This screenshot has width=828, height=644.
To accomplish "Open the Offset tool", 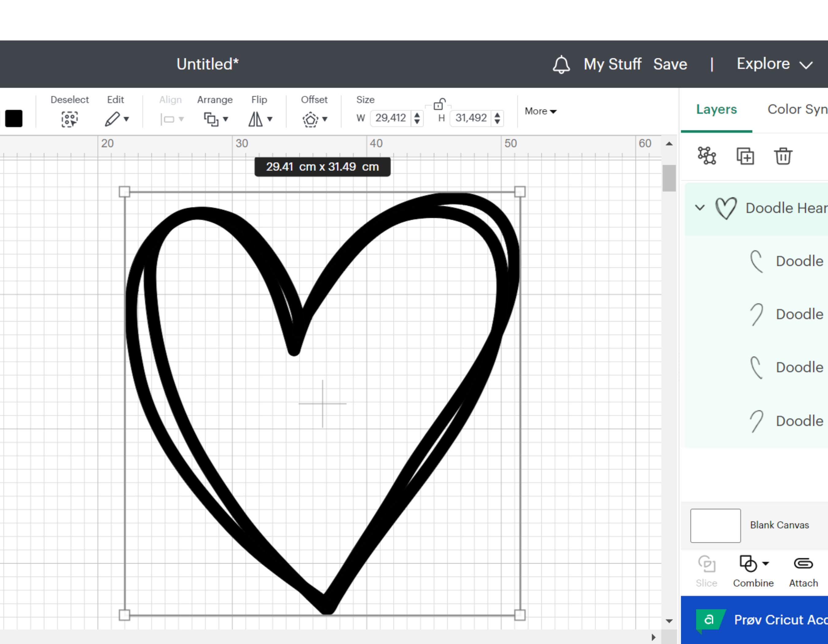I will pos(311,119).
